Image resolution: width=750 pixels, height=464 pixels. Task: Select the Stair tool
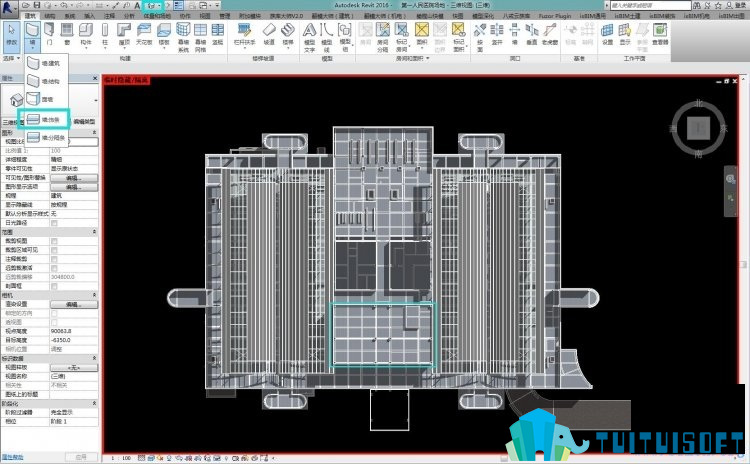pyautogui.click(x=287, y=35)
